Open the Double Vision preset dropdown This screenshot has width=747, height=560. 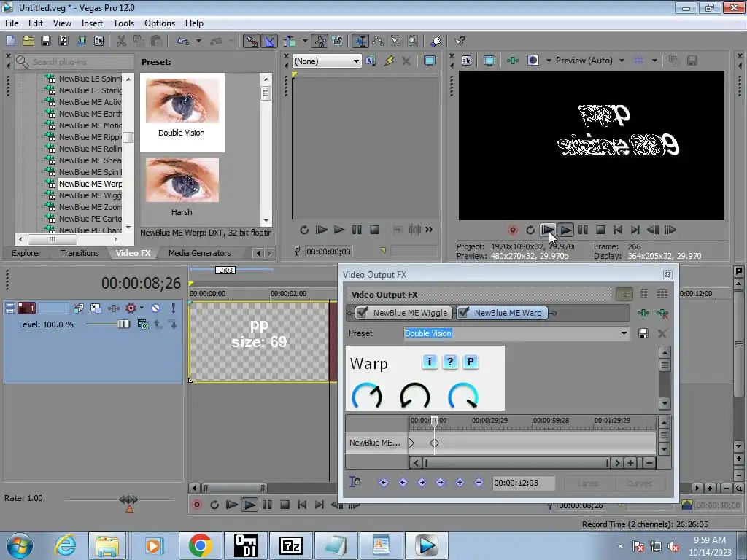624,333
